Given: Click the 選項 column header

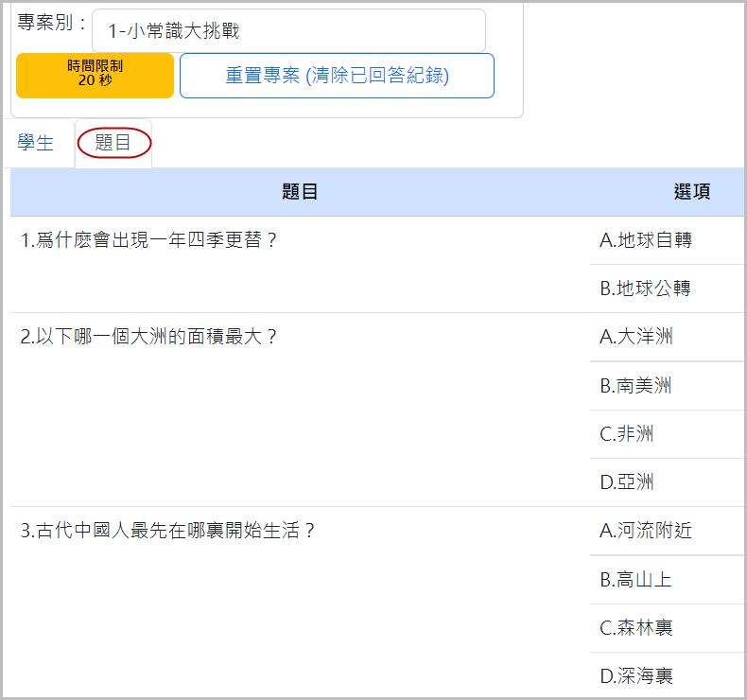Looking at the screenshot, I should pyautogui.click(x=691, y=192).
